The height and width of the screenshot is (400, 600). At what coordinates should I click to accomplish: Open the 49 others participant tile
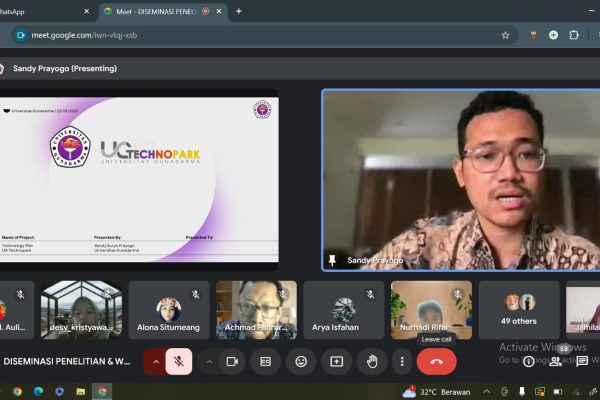pyautogui.click(x=518, y=310)
